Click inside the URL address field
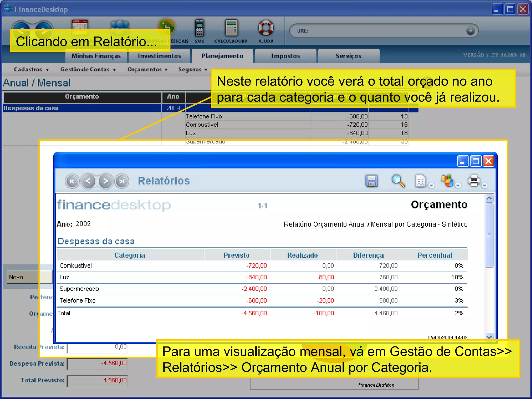532x399 pixels. click(x=384, y=31)
